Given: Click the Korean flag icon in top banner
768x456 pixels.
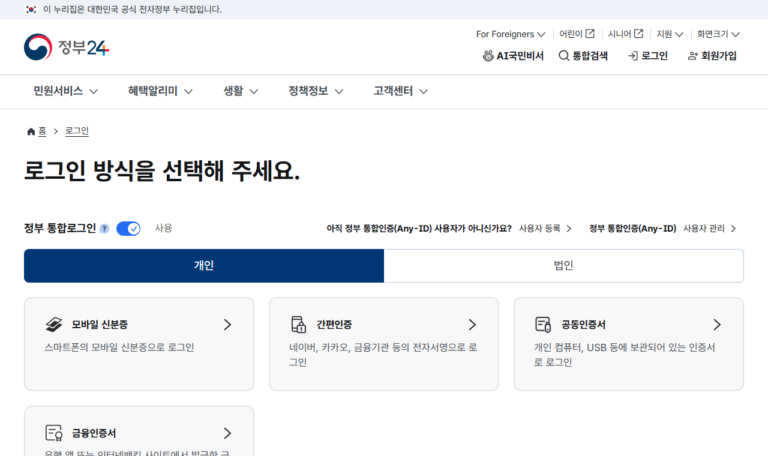Looking at the screenshot, I should 31,9.
